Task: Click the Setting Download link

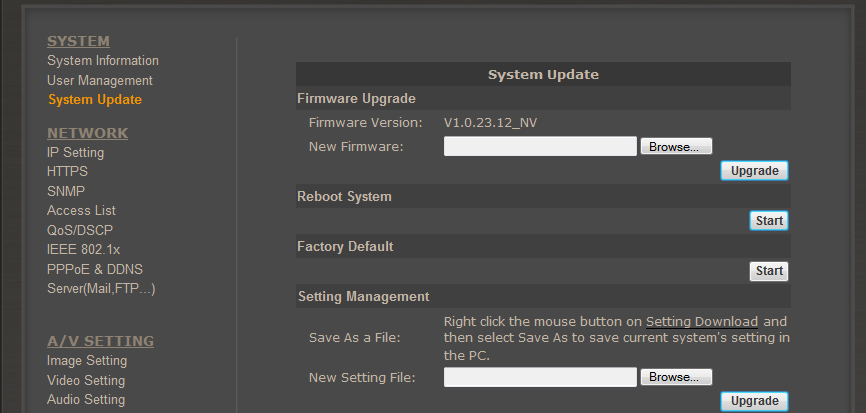Action: [701, 321]
